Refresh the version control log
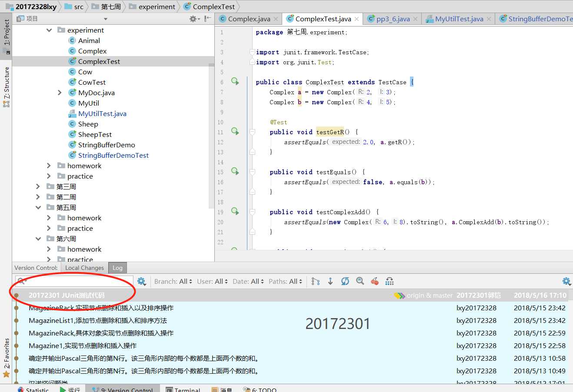The image size is (573, 392). [345, 281]
